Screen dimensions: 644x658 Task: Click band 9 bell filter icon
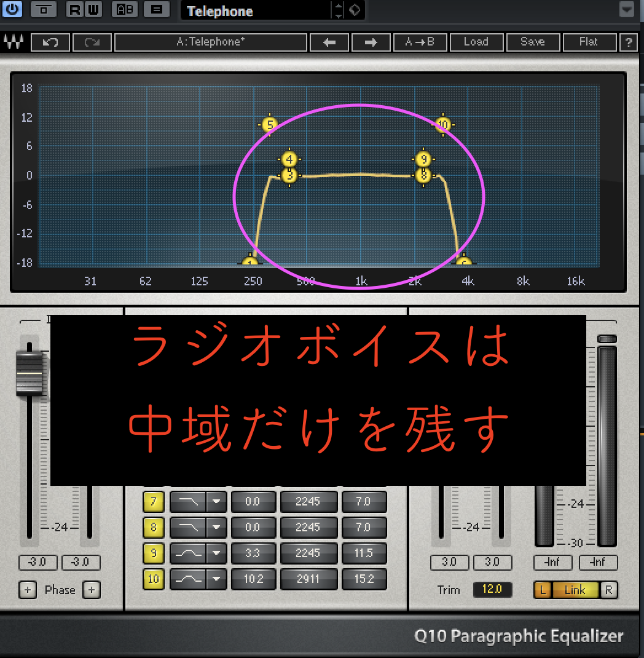coord(188,553)
